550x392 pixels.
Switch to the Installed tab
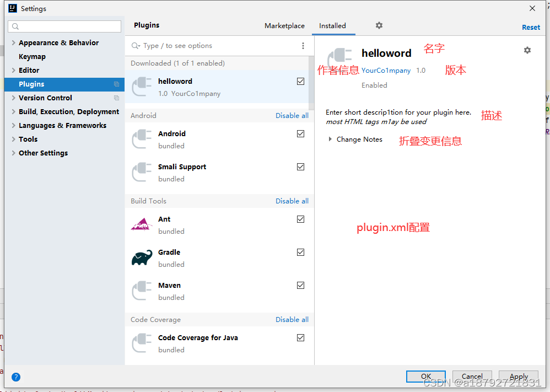click(x=332, y=25)
